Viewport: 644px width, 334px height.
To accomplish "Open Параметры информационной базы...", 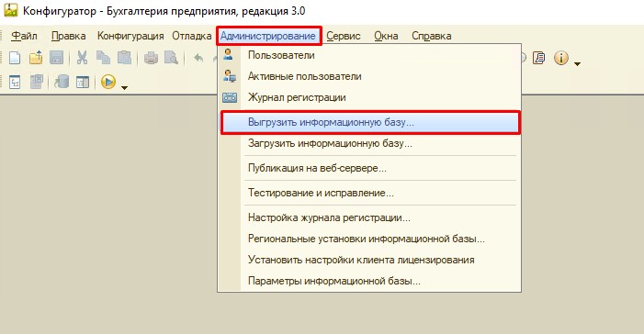I will tap(369, 282).
